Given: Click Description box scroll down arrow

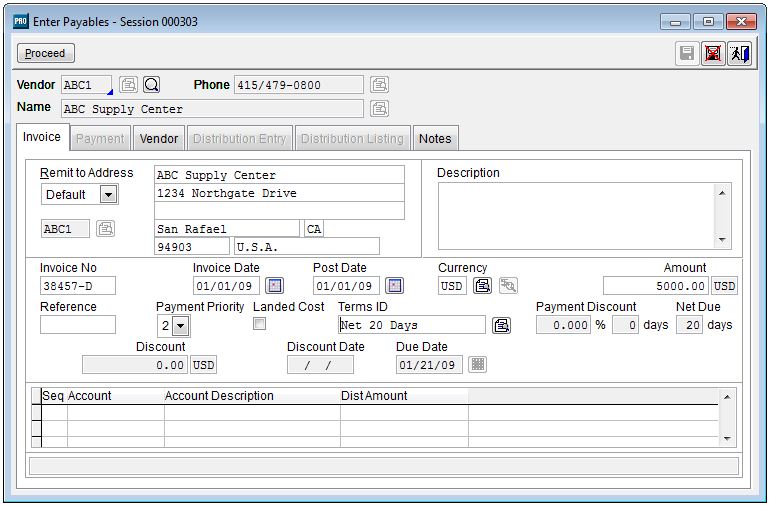Looking at the screenshot, I should click(722, 240).
